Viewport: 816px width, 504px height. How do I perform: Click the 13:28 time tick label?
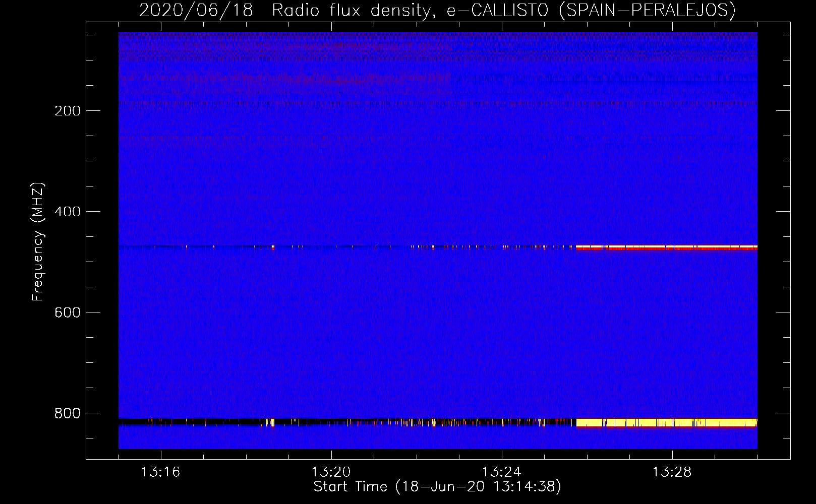coord(672,472)
